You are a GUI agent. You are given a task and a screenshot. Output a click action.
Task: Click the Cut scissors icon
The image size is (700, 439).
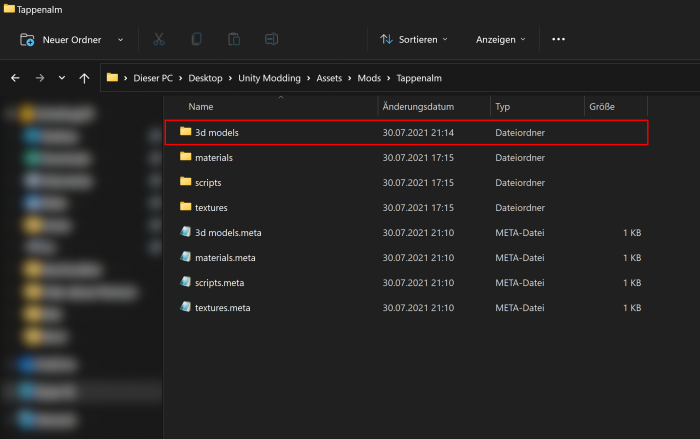[x=159, y=39]
